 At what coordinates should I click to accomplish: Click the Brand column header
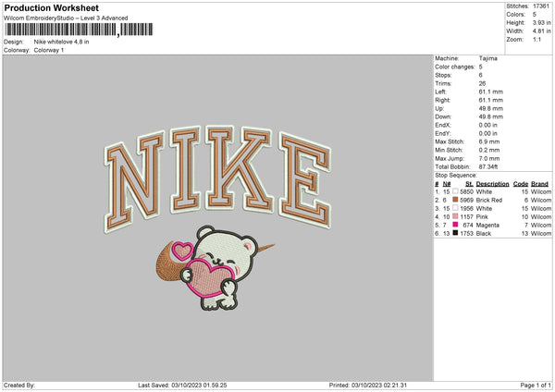pos(539,184)
